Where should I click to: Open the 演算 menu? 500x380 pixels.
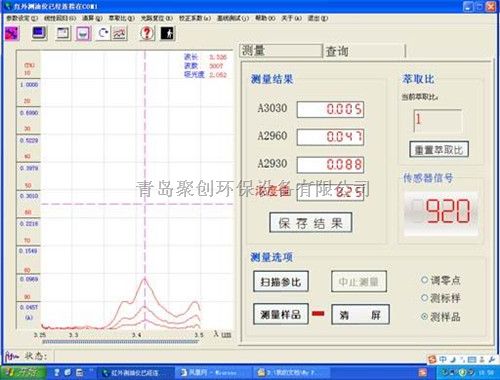coord(92,18)
